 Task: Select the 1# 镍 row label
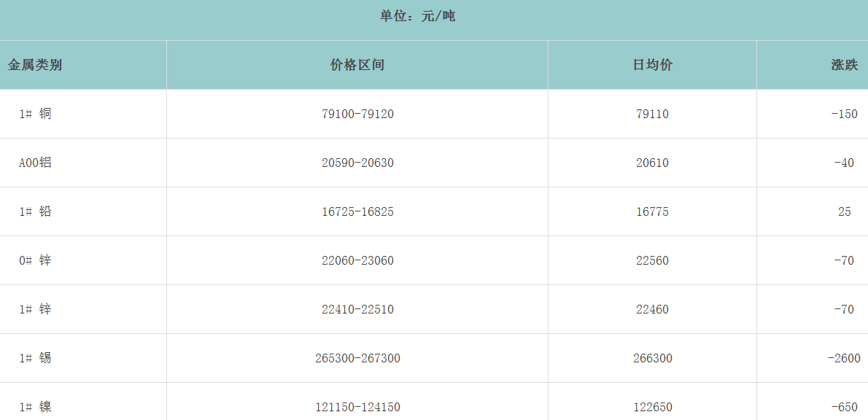pos(35,407)
